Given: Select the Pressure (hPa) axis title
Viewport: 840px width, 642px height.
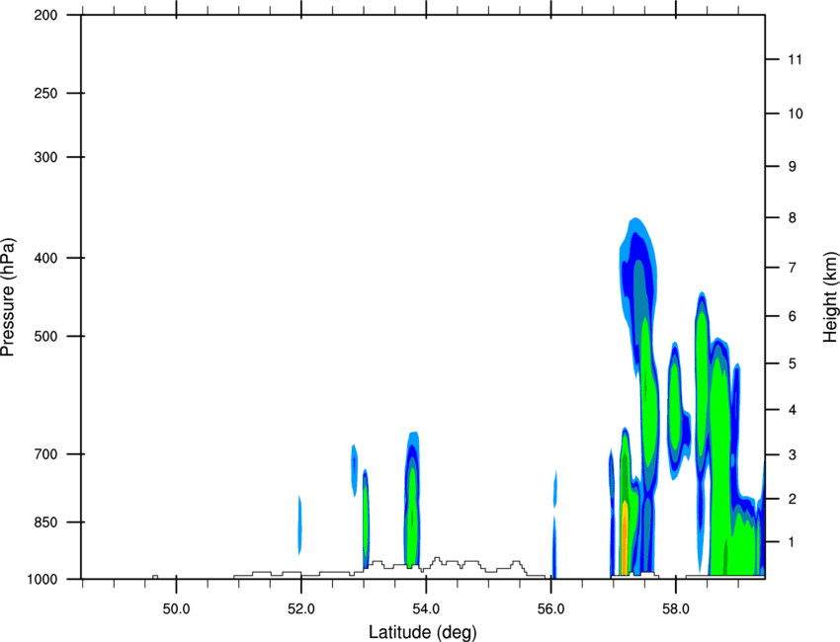Looking at the screenshot, I should coord(8,297).
